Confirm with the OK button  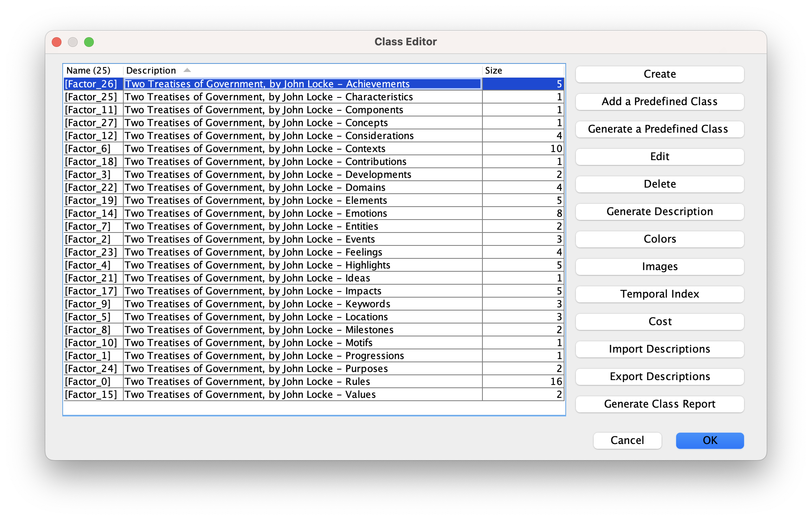(709, 441)
